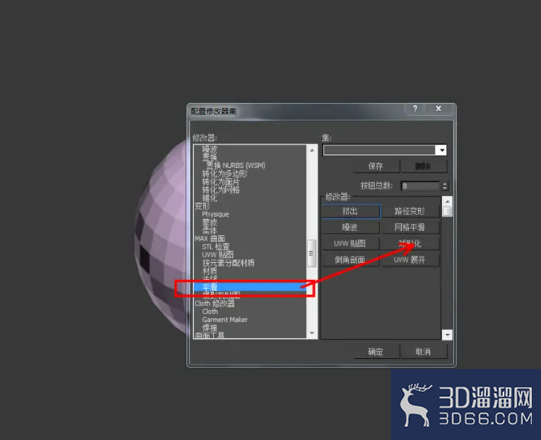Select 转化为网格 in the list
541x440 pixels.
coord(221,190)
